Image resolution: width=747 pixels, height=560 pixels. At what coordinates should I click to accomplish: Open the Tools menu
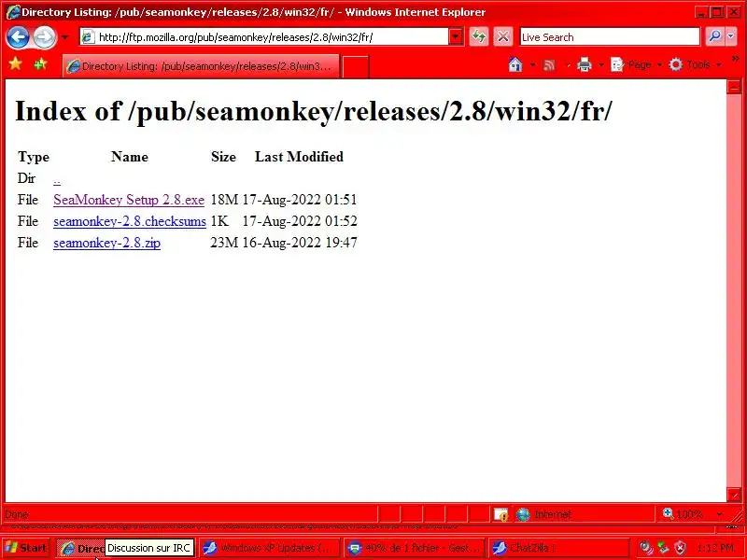point(694,64)
